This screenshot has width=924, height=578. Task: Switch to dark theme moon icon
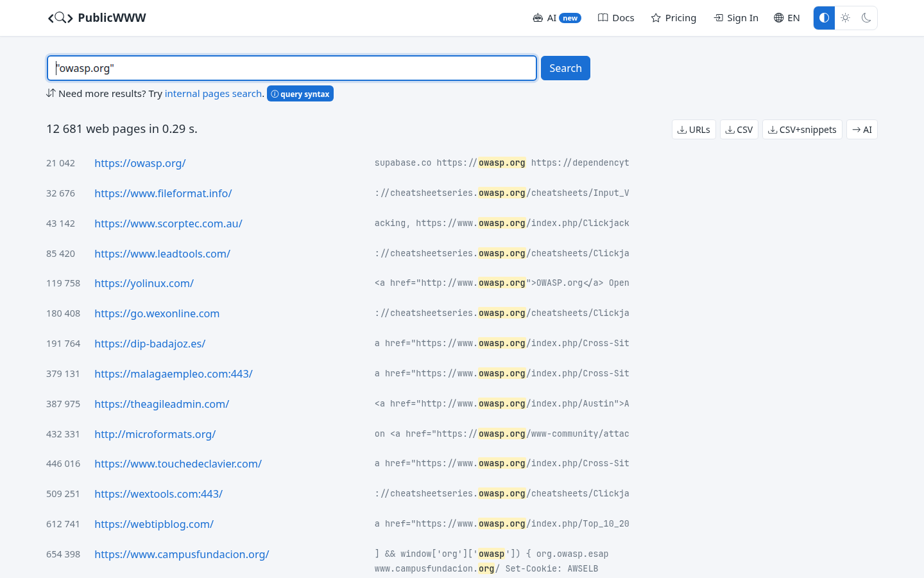pyautogui.click(x=866, y=18)
